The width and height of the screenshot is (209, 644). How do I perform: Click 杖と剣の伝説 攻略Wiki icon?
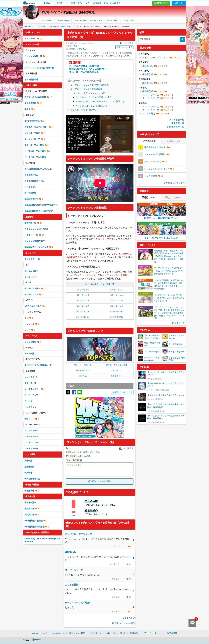click(x=165, y=359)
